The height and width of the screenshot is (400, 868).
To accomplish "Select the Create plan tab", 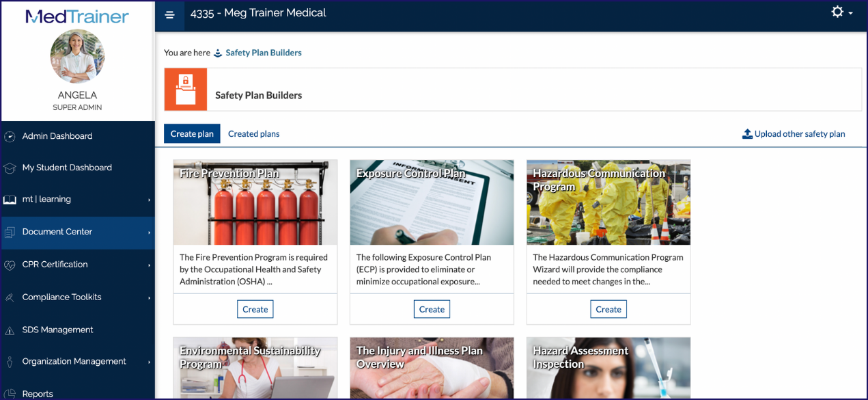I will [x=192, y=134].
